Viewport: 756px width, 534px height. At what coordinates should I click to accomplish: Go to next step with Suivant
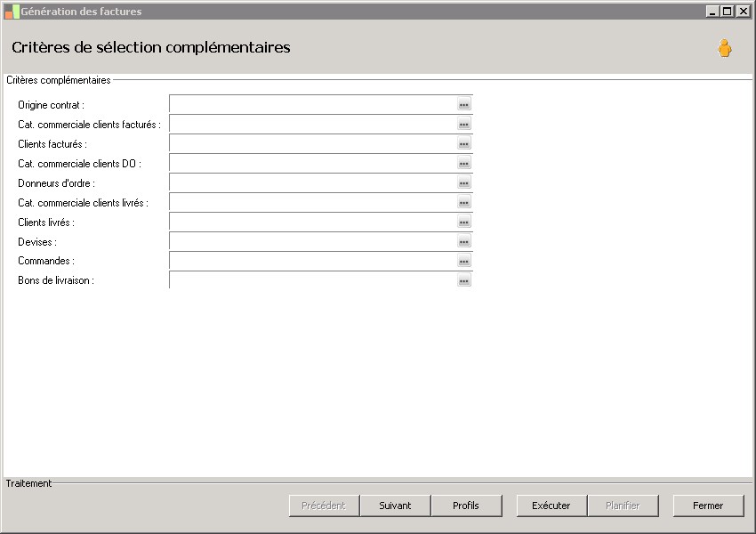395,506
